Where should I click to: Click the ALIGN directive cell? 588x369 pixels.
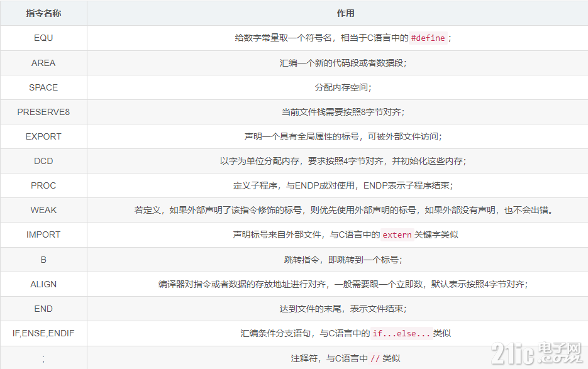[43, 284]
